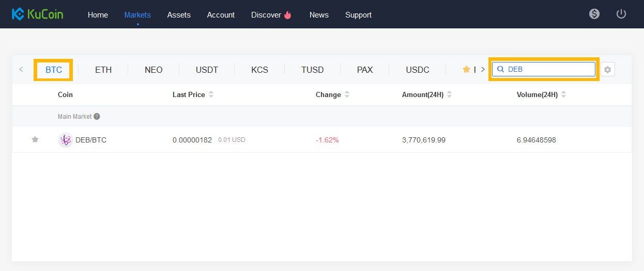Show previous market tabs arrow
The image size is (644, 271).
point(21,69)
